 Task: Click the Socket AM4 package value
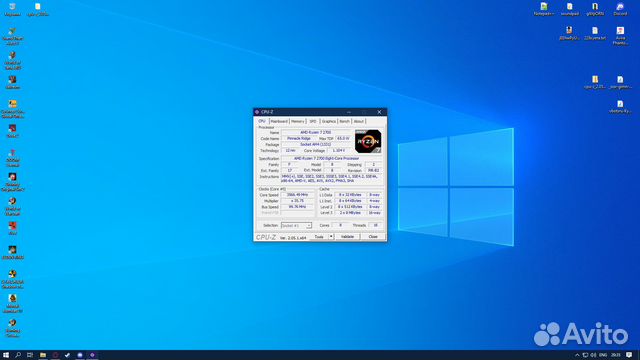point(316,144)
